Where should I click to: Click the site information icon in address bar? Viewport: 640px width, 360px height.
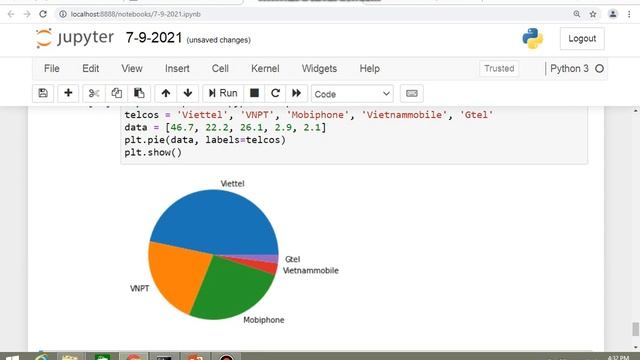pos(62,14)
